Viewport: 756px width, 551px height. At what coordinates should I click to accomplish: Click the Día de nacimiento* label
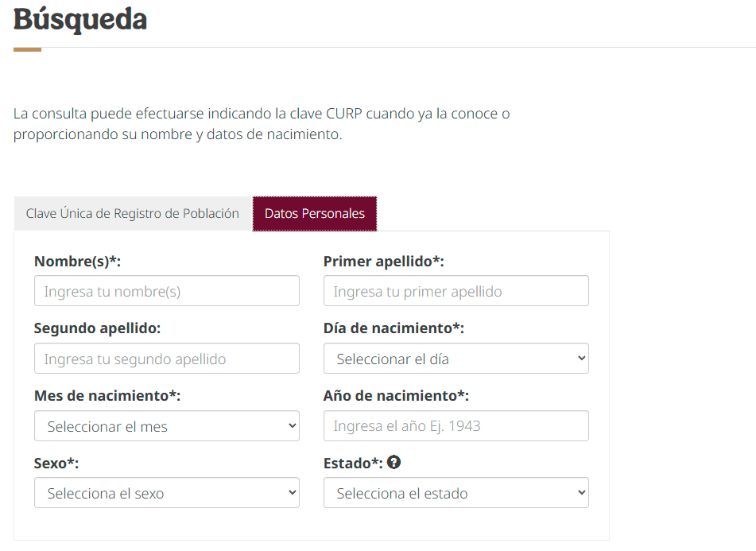[394, 328]
